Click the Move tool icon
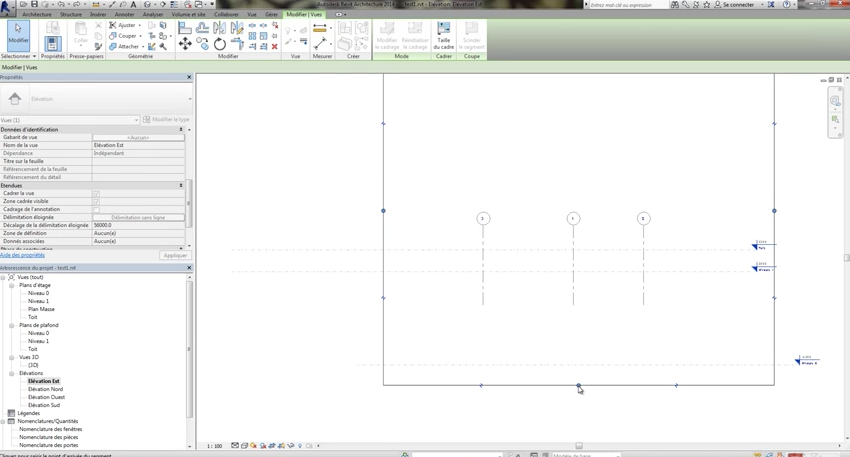The width and height of the screenshot is (850, 457). coord(185,44)
